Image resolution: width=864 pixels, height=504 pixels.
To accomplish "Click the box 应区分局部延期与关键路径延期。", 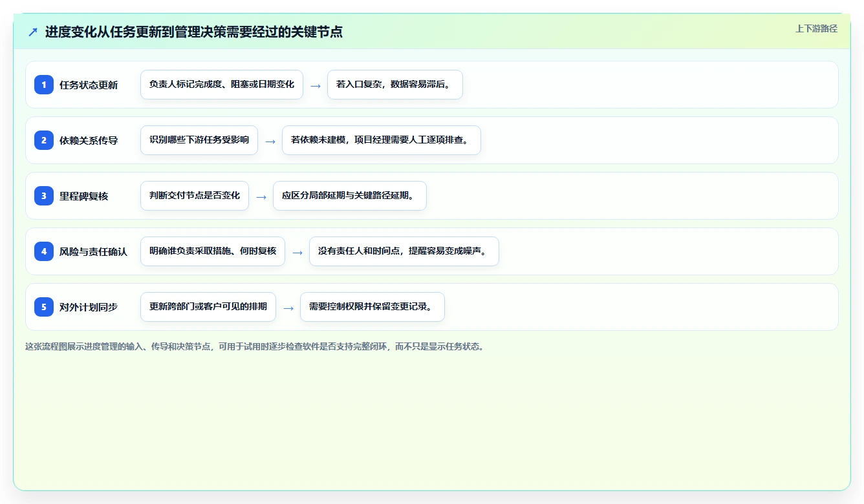I will click(350, 196).
